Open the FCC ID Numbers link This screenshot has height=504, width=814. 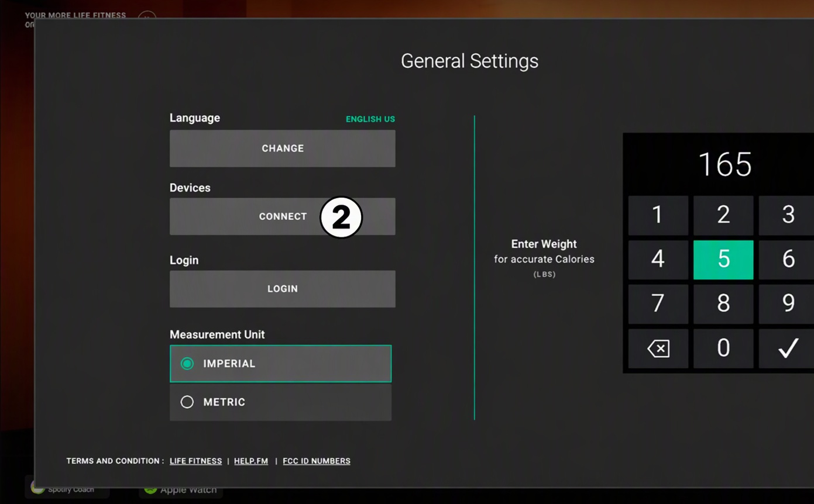pyautogui.click(x=317, y=461)
